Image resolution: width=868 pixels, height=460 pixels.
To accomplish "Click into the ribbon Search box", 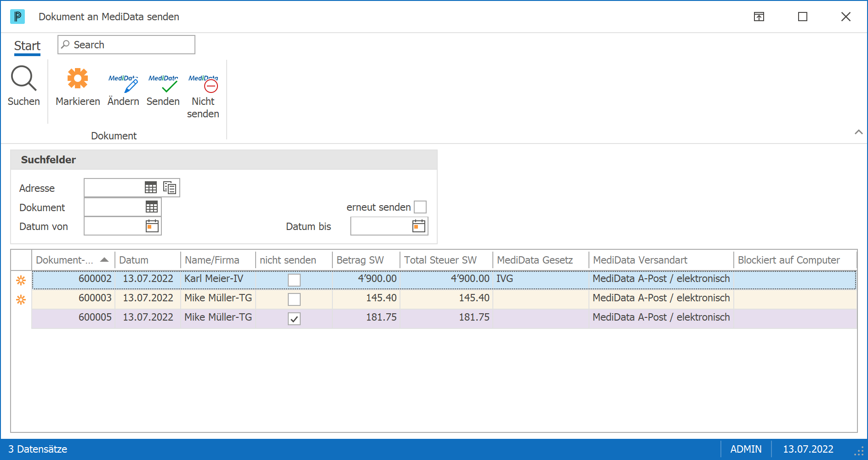I will click(126, 45).
